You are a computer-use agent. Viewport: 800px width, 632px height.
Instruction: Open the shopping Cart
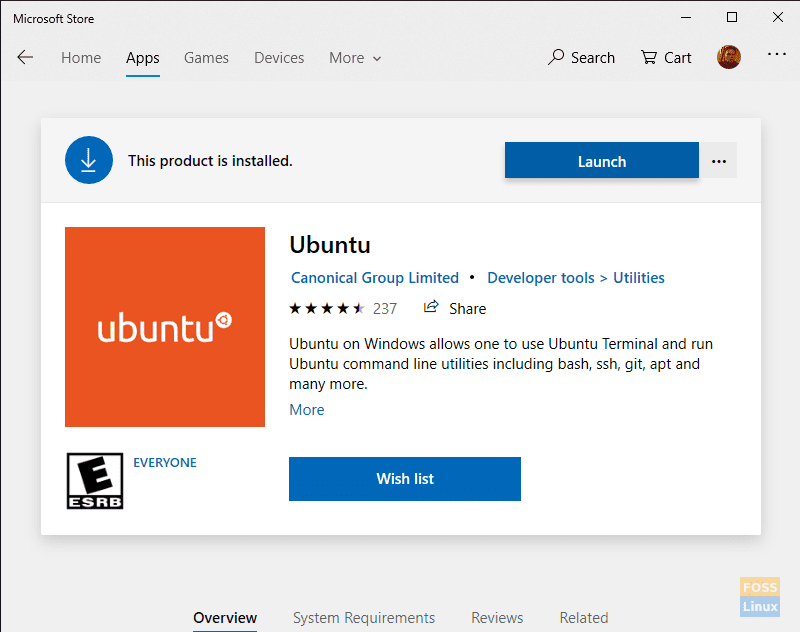point(666,57)
